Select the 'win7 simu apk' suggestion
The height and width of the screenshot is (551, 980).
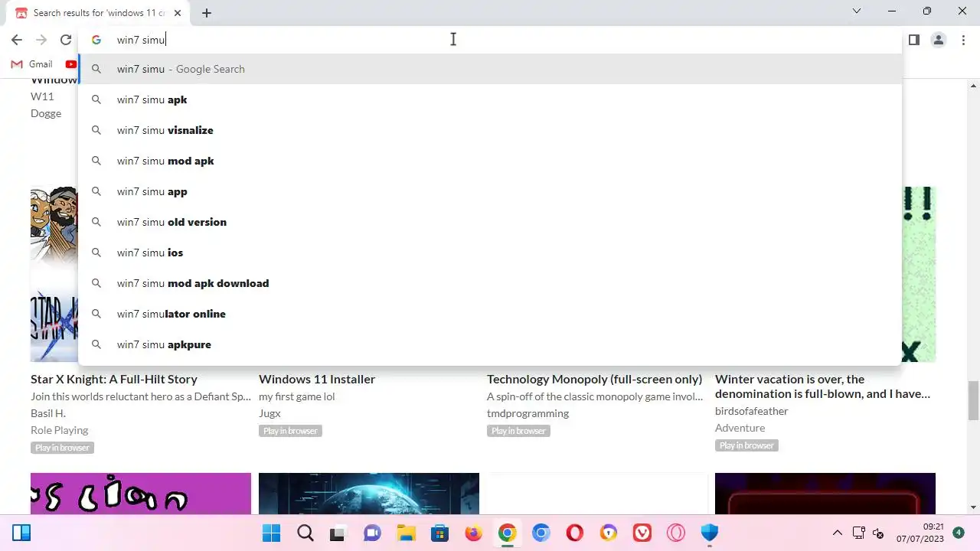click(x=490, y=99)
